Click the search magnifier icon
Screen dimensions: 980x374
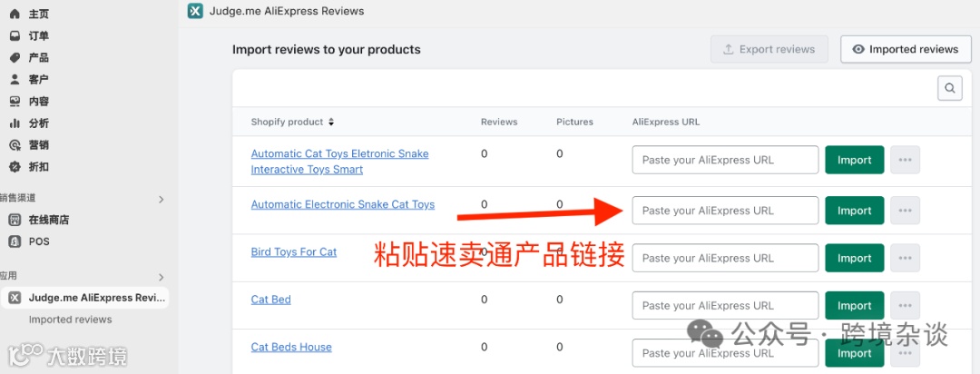tap(949, 88)
